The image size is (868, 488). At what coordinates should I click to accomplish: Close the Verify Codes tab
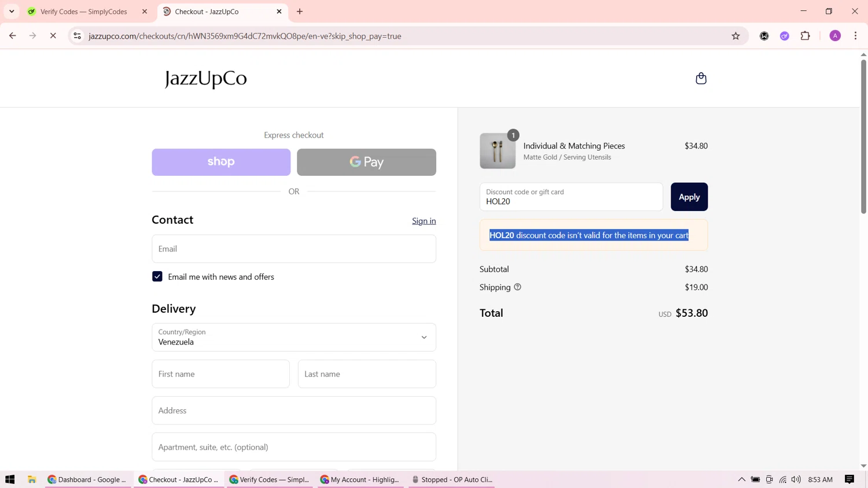[x=145, y=12]
